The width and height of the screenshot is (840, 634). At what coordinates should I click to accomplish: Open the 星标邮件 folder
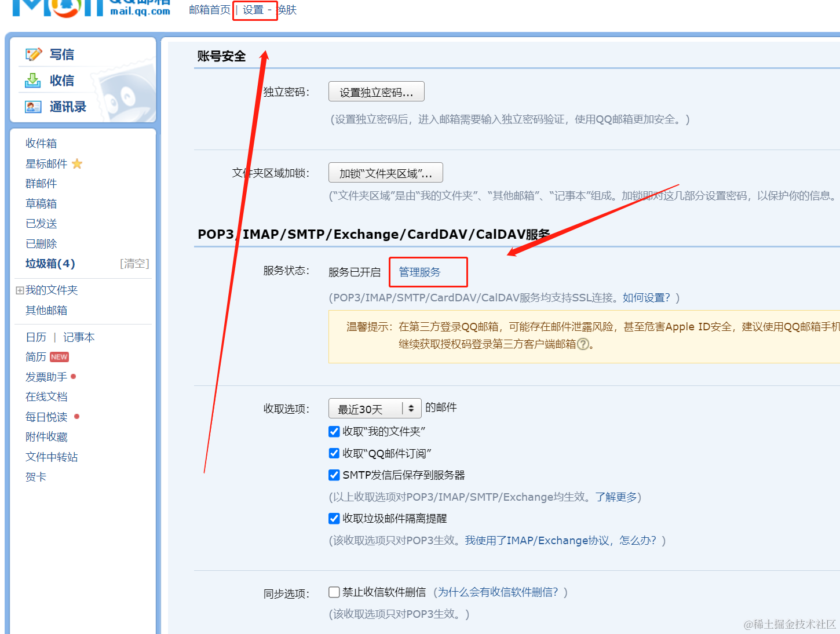pyautogui.click(x=46, y=164)
